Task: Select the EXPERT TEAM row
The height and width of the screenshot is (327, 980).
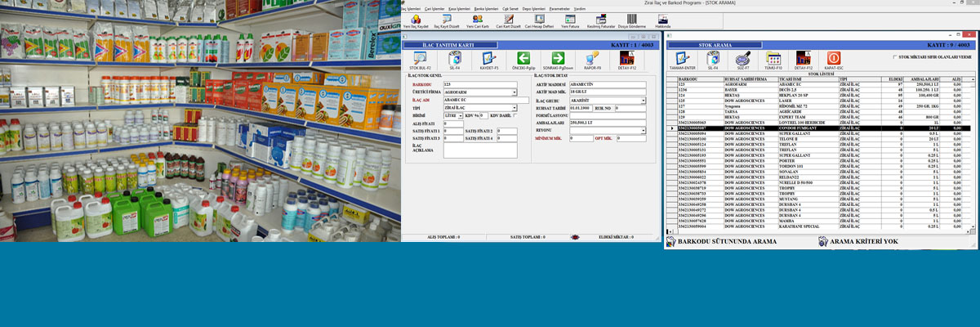Action: pos(819,117)
